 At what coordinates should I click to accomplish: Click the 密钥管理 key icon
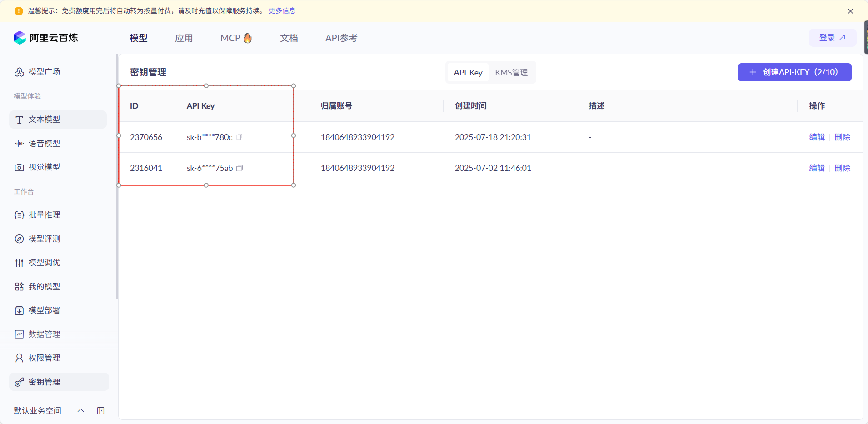(x=19, y=382)
